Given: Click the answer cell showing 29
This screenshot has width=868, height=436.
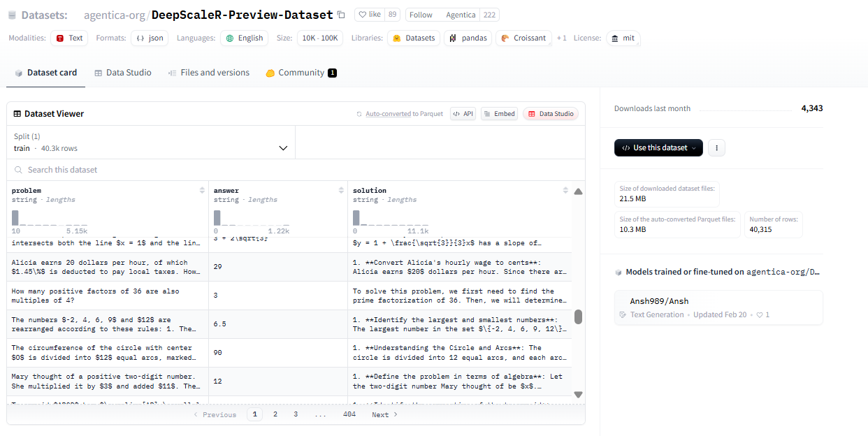Looking at the screenshot, I should coord(278,267).
